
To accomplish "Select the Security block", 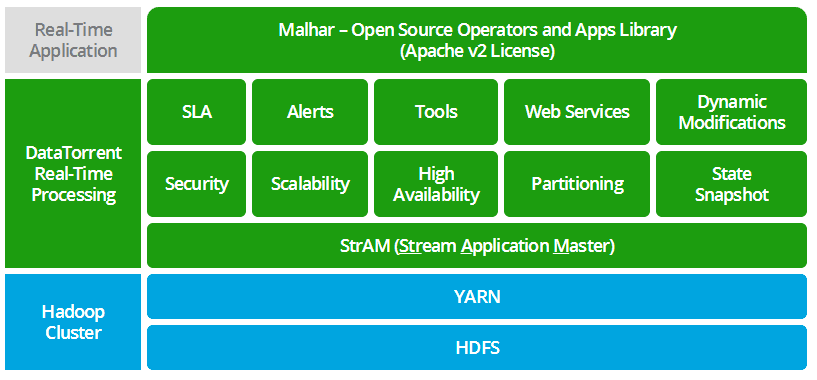I will coord(196,184).
